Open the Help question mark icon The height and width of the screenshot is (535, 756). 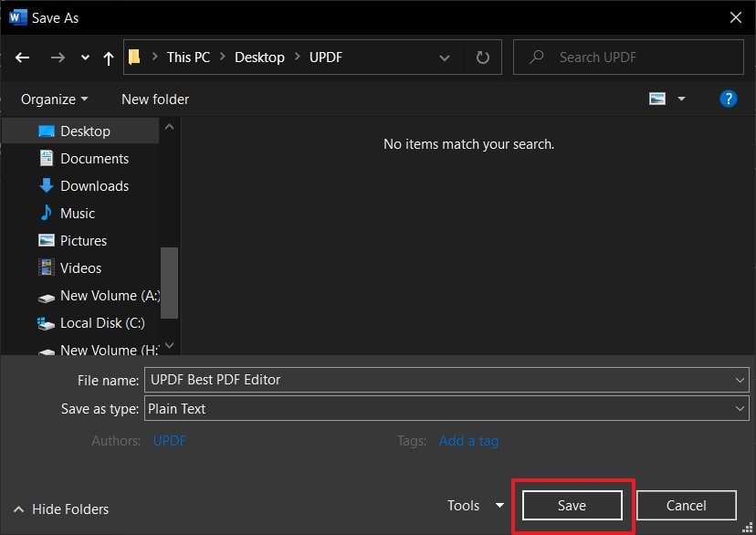[728, 99]
